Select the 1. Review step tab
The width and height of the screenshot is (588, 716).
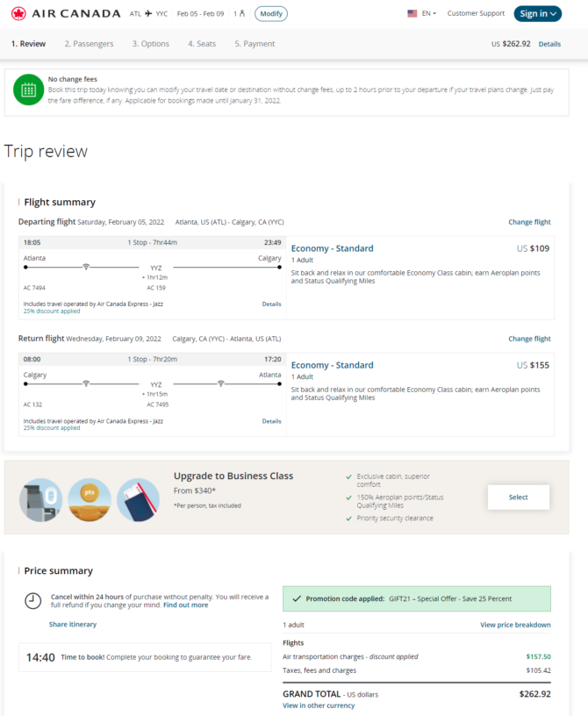28,44
